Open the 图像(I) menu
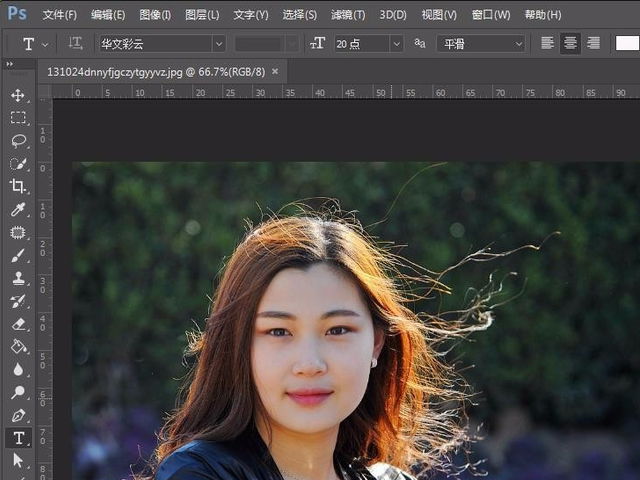This screenshot has width=640, height=480. (155, 15)
